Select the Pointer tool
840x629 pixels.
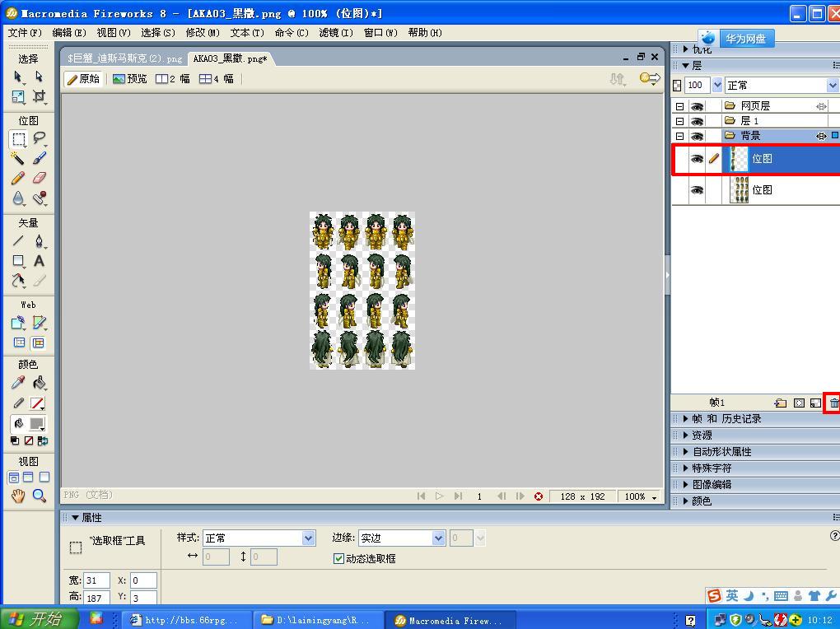[17, 77]
